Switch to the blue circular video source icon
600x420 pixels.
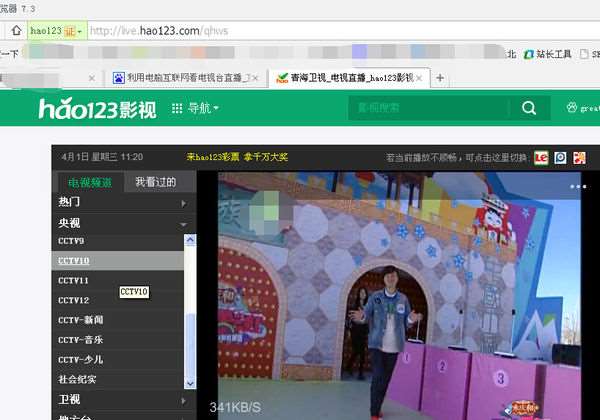tap(560, 158)
